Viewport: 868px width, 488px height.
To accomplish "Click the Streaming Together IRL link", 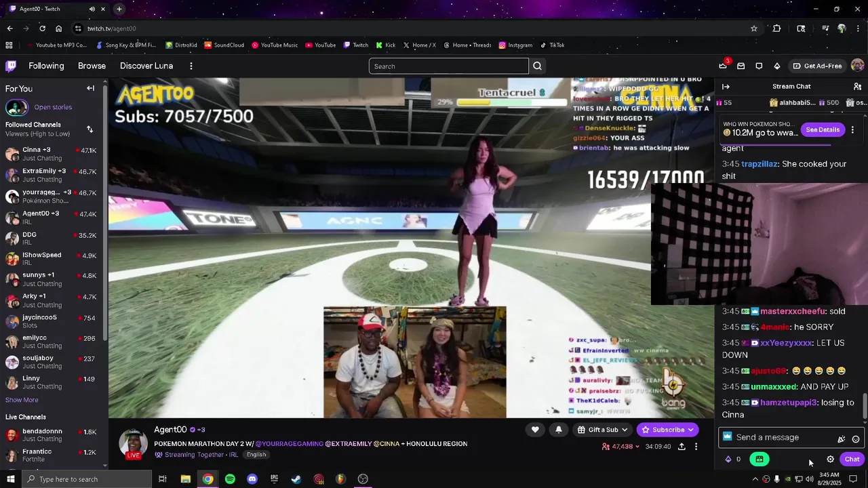I will (x=197, y=455).
